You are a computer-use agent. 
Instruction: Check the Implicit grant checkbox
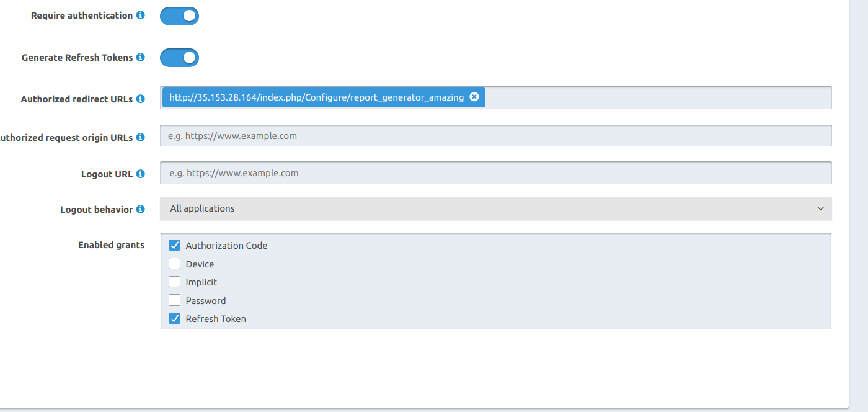175,282
